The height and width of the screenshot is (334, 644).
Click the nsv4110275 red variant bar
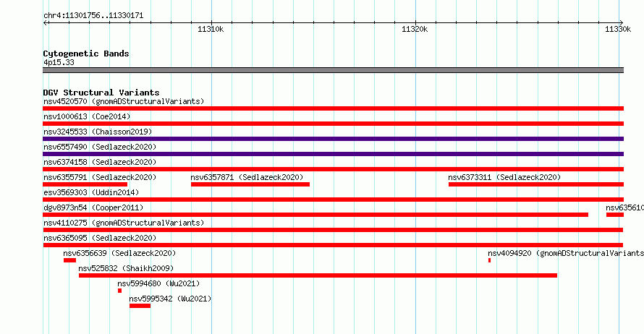coord(333,230)
